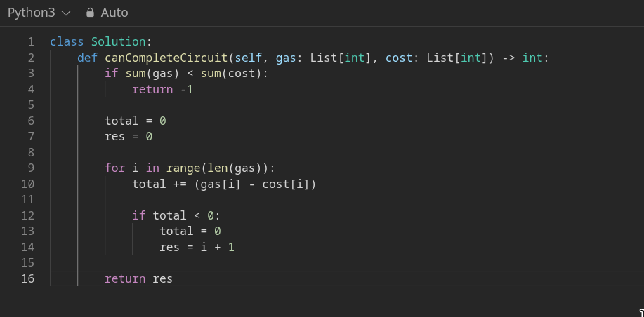Click the Solution class name
Screen dimensions: 644x317
click(118, 42)
